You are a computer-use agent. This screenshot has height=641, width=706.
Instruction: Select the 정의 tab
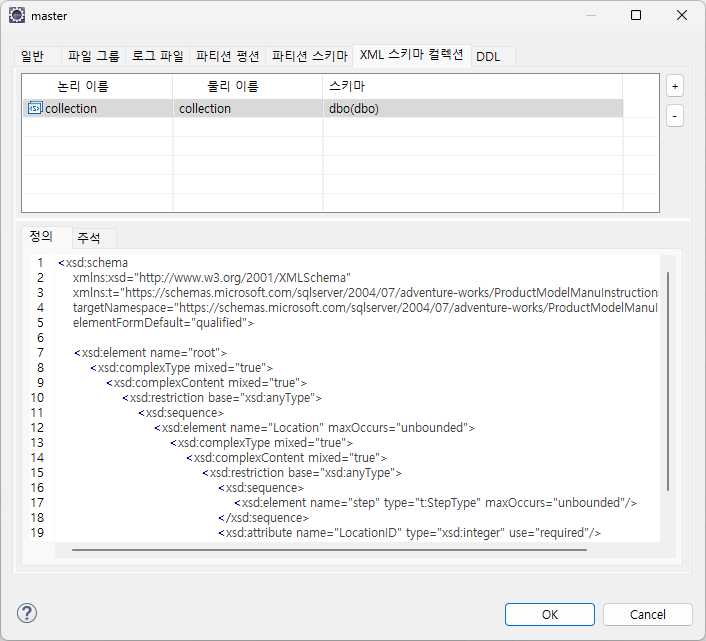pyautogui.click(x=41, y=237)
